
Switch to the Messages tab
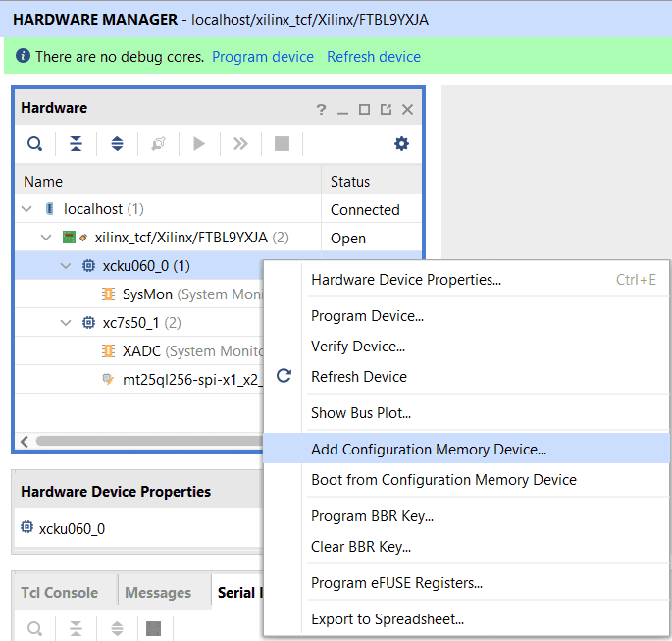tap(158, 593)
